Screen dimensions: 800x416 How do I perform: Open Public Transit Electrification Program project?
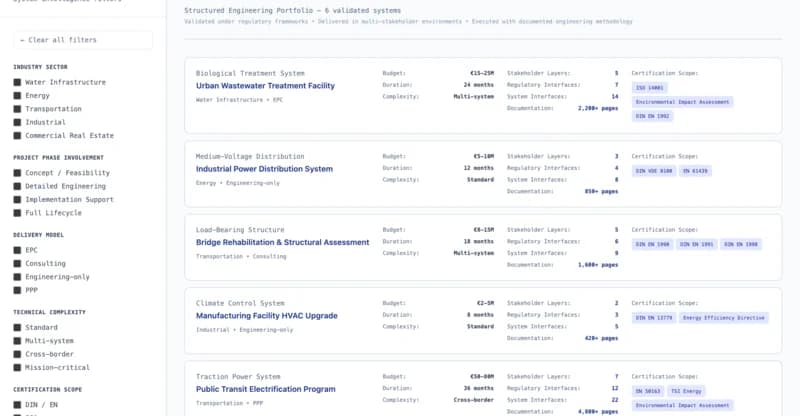click(265, 389)
